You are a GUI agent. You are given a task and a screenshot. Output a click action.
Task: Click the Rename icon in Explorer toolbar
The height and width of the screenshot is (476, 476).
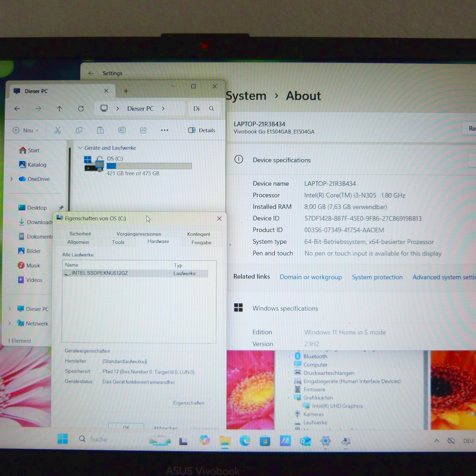[122, 130]
